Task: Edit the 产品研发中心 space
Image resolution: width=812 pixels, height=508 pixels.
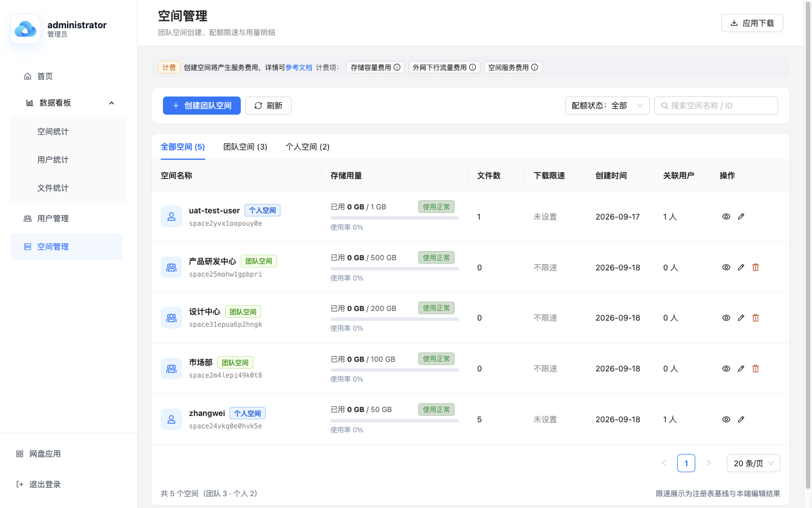Action: coord(741,267)
